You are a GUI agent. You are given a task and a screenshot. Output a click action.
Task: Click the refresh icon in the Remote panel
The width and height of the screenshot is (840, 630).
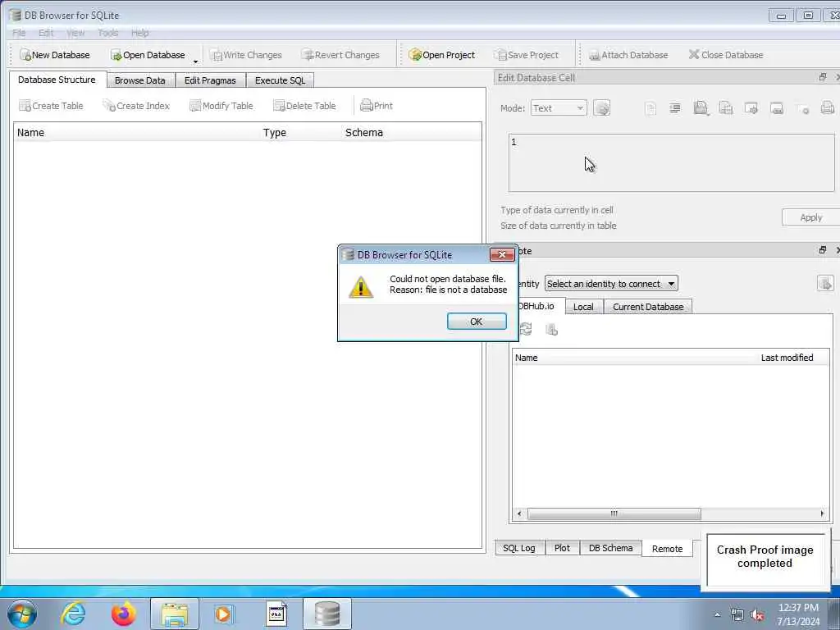click(x=526, y=329)
